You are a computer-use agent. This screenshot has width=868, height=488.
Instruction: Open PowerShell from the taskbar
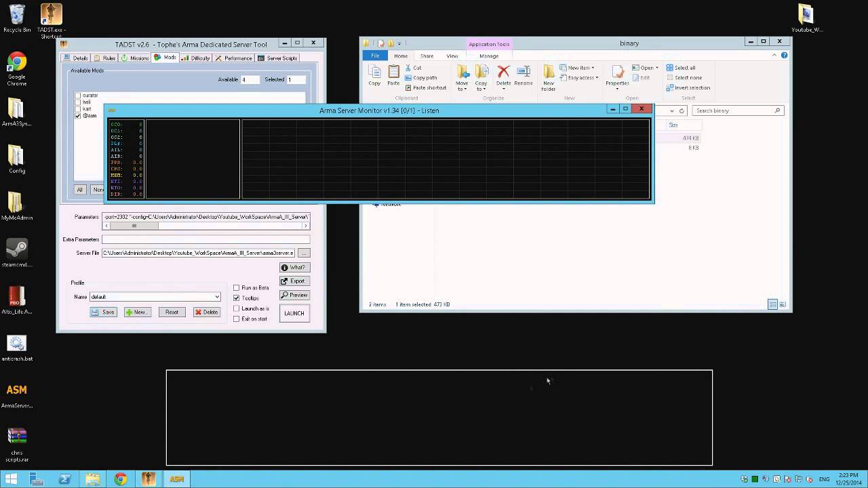point(65,479)
